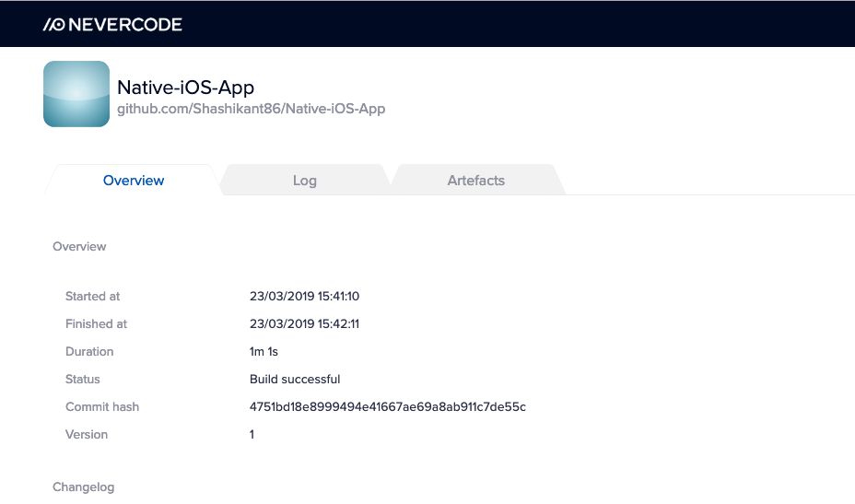Image resolution: width=855 pixels, height=504 pixels.
Task: Select the finish time 23/03/2019 15:42:11
Action: point(304,324)
